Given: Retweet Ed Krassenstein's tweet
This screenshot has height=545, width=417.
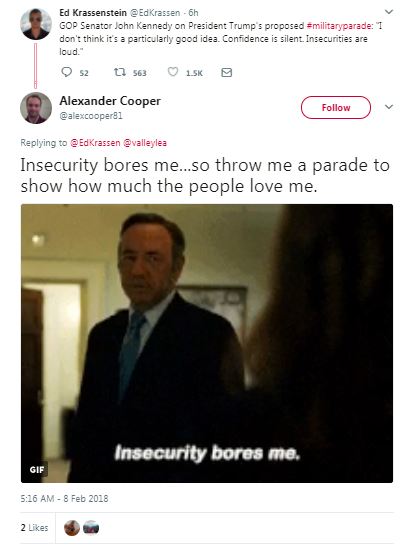Looking at the screenshot, I should tap(120, 72).
